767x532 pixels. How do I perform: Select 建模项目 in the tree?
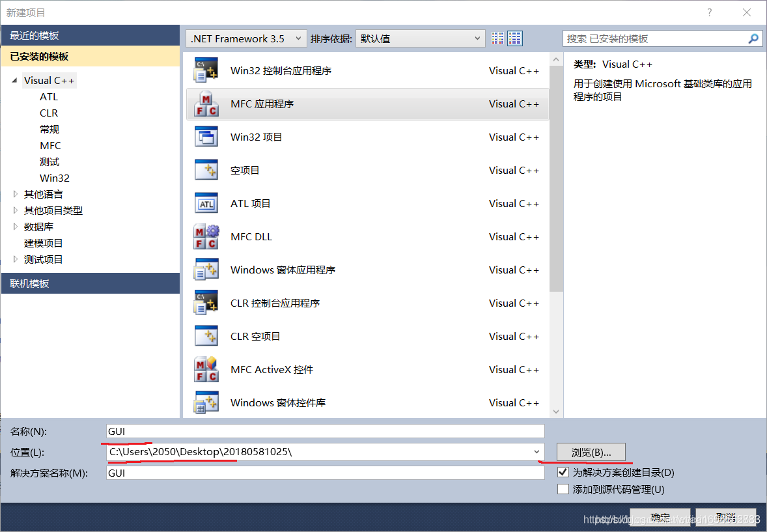point(44,244)
